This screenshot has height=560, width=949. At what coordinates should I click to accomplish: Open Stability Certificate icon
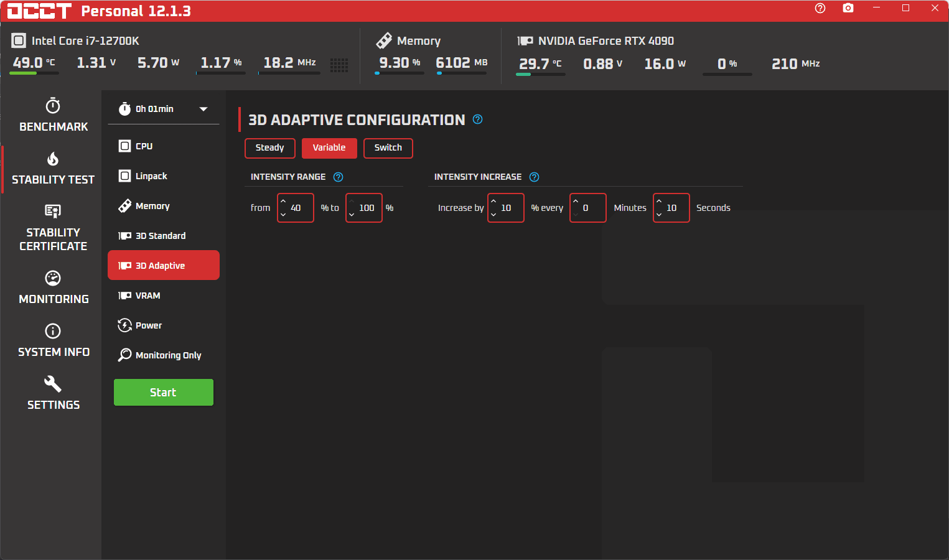click(53, 211)
